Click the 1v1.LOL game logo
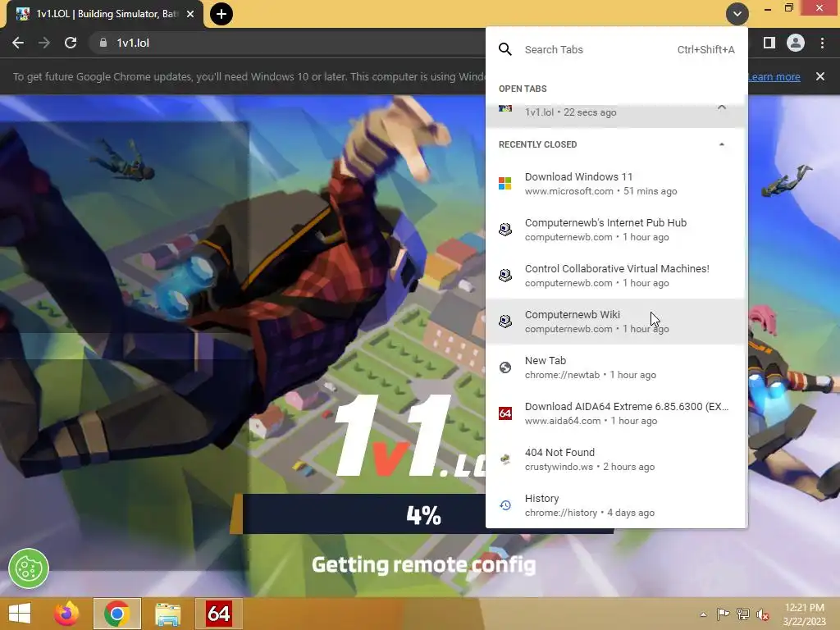This screenshot has height=630, width=840. 410,436
